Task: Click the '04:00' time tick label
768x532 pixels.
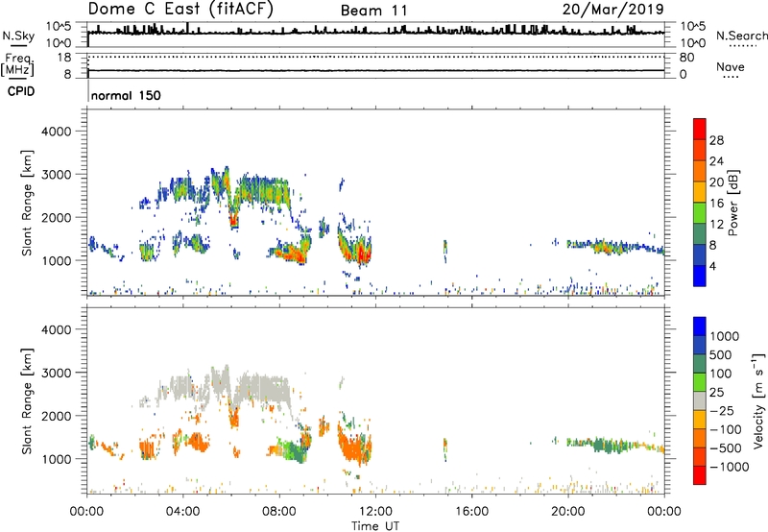Action: 182,512
